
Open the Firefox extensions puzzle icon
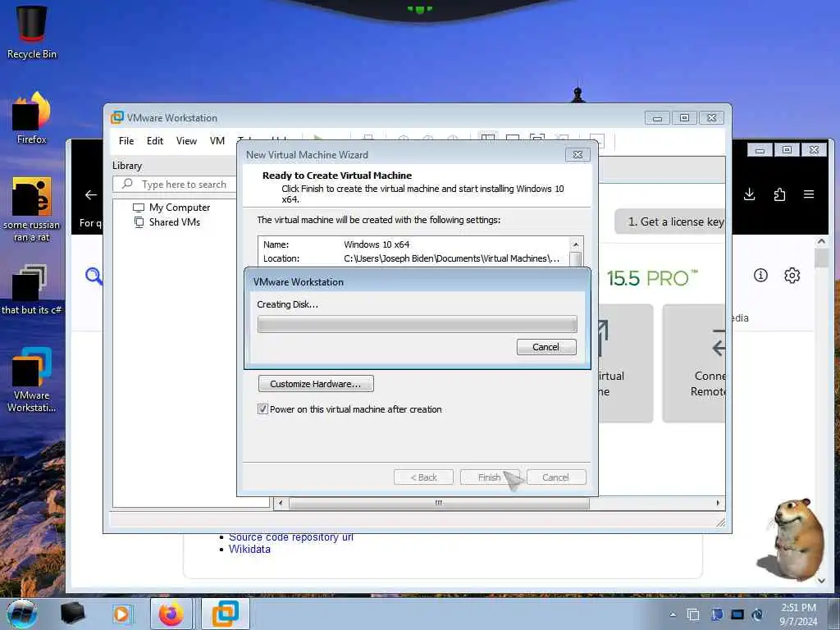tap(779, 194)
